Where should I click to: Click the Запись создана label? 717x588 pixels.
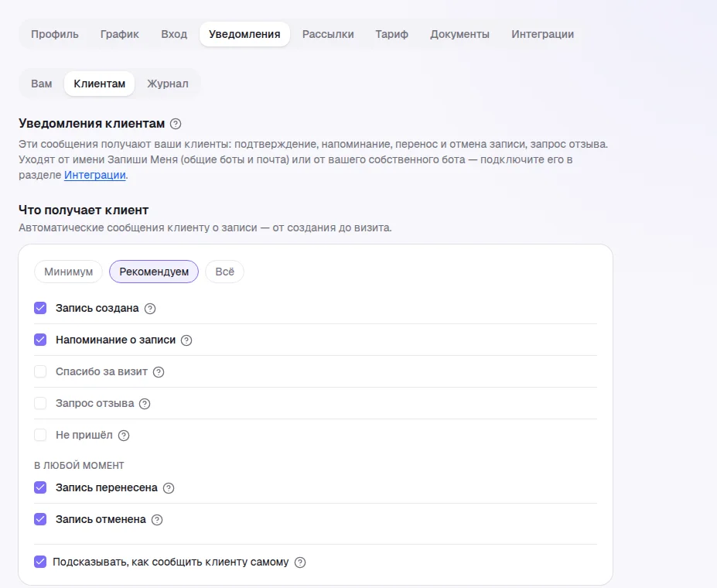tap(97, 308)
